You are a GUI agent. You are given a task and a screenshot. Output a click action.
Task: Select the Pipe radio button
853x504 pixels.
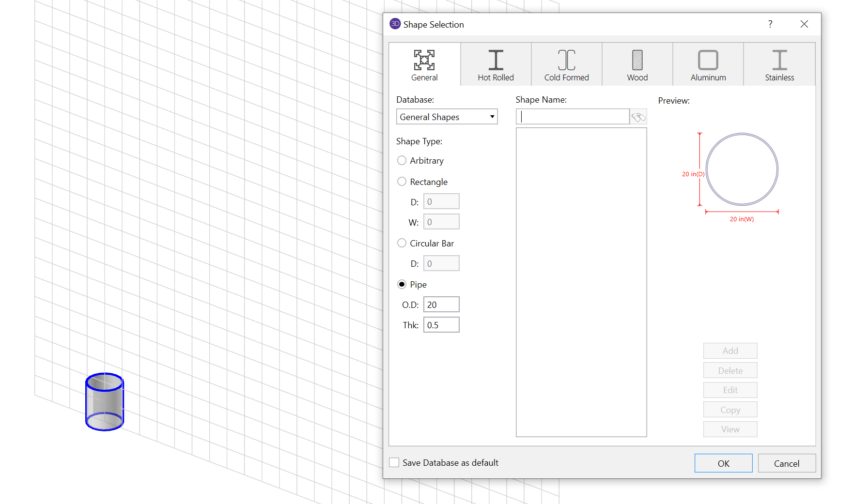click(402, 284)
